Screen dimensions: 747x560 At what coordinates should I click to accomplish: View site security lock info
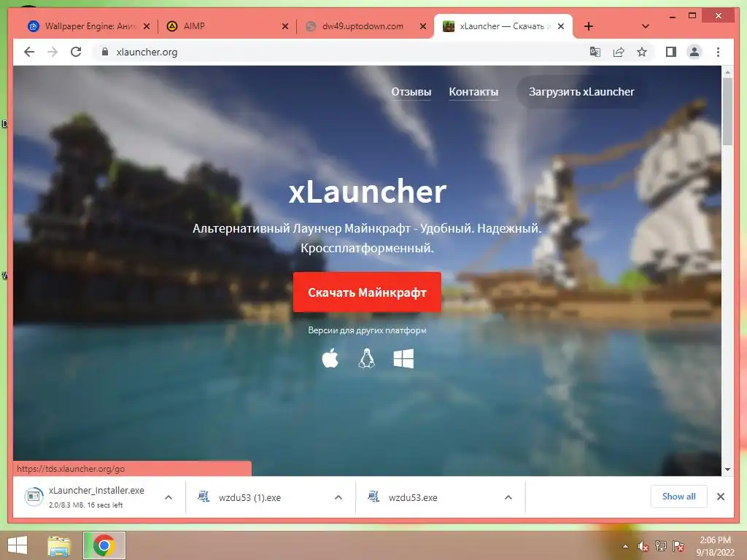coord(105,52)
